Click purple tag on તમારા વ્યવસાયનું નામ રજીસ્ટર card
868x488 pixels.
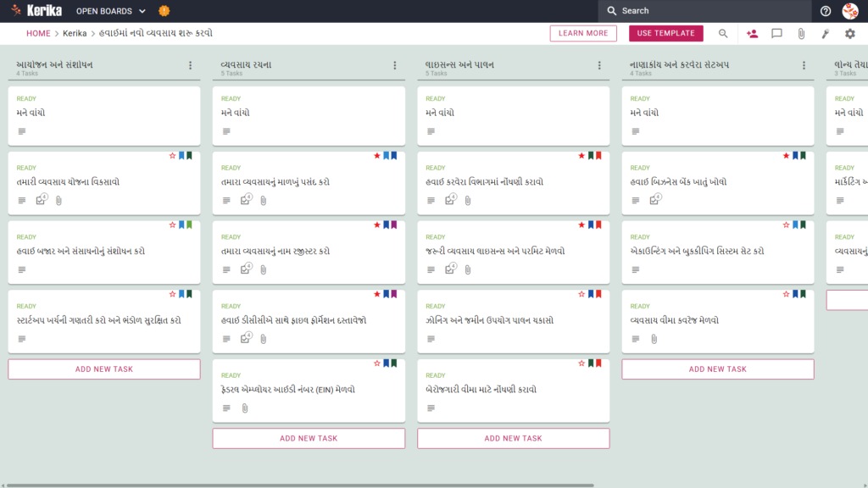394,225
